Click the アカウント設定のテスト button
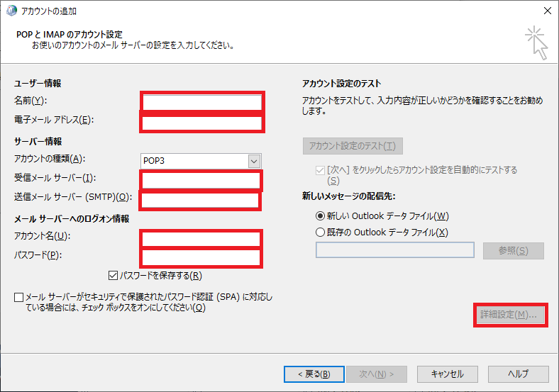559x392 pixels. 353,146
